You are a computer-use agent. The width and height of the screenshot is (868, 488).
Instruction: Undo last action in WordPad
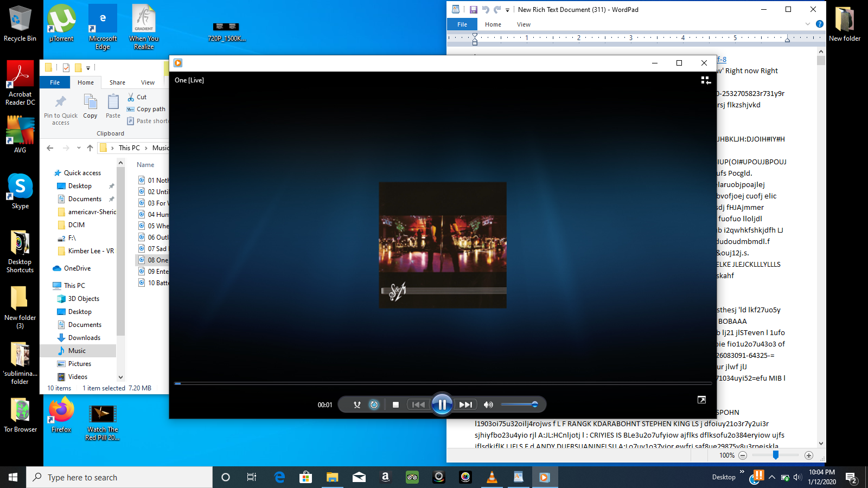tap(485, 9)
